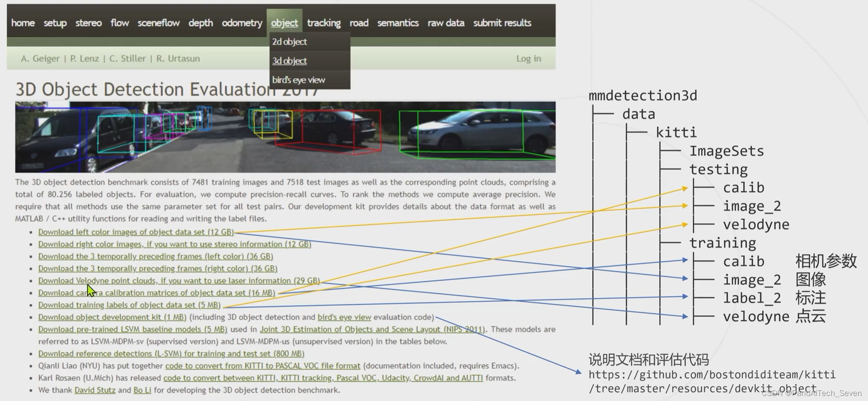Open the home menu item

pyautogui.click(x=23, y=23)
